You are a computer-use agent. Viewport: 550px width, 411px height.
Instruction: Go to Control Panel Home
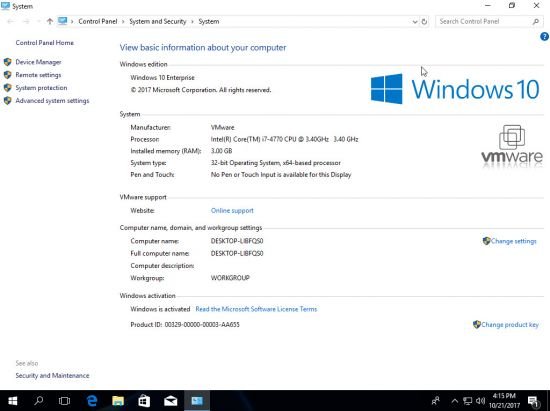pyautogui.click(x=45, y=43)
